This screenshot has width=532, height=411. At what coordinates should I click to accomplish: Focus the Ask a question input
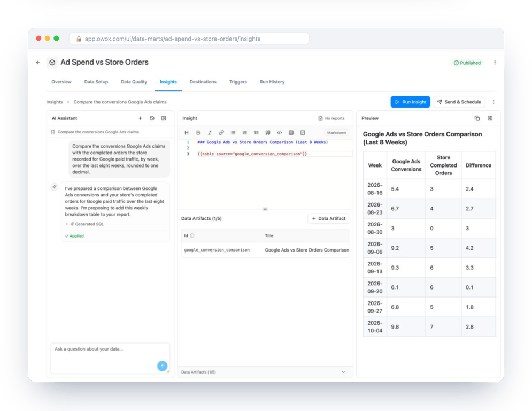point(110,358)
